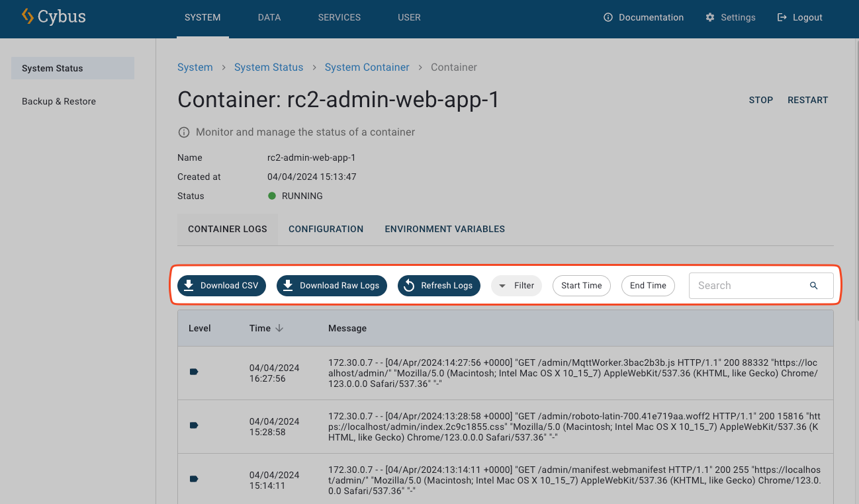Click the level tag icon on the 15:28:58 log
The width and height of the screenshot is (859, 504).
194,425
